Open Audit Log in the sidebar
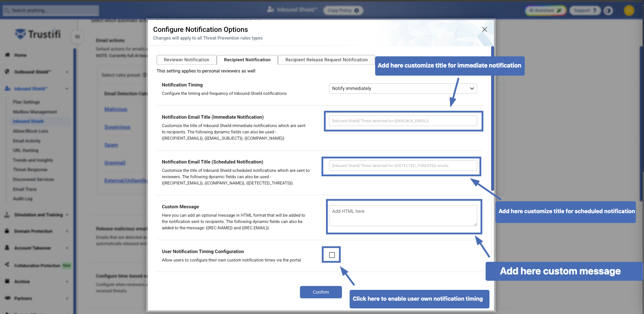The image size is (644, 314). click(22, 198)
